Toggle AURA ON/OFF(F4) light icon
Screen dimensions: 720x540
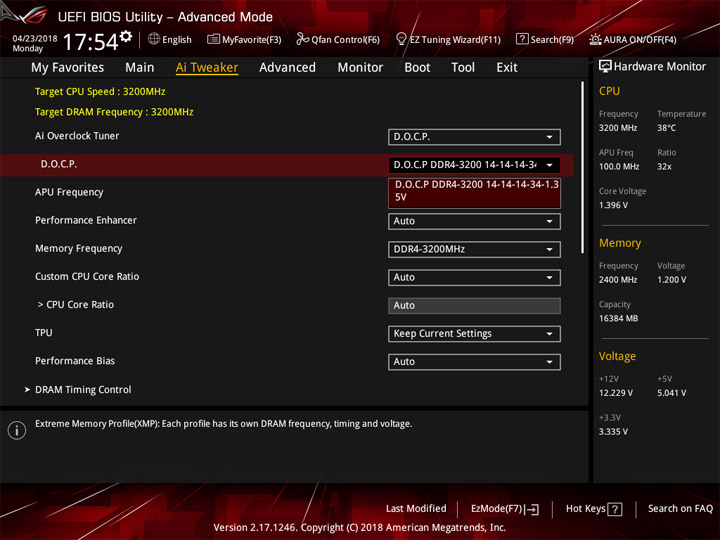(x=595, y=39)
